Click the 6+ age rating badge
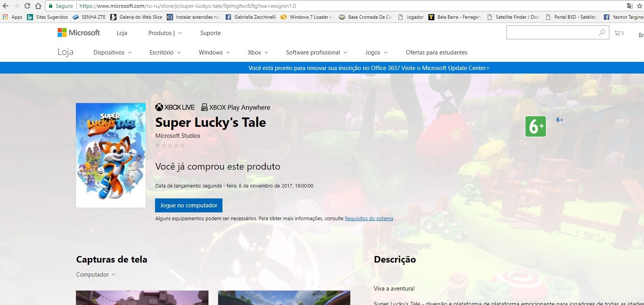Viewport: 644px width, 305px height. 536,126
